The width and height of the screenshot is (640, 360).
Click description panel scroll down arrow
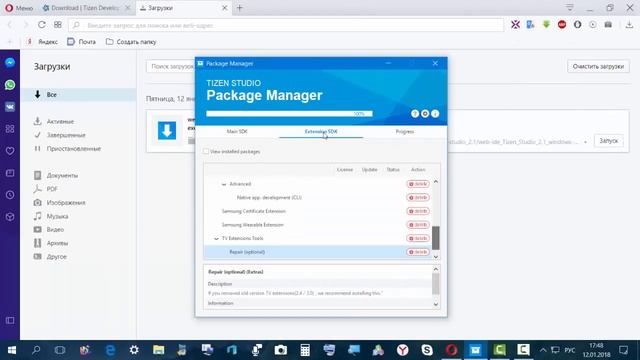pyautogui.click(x=436, y=304)
